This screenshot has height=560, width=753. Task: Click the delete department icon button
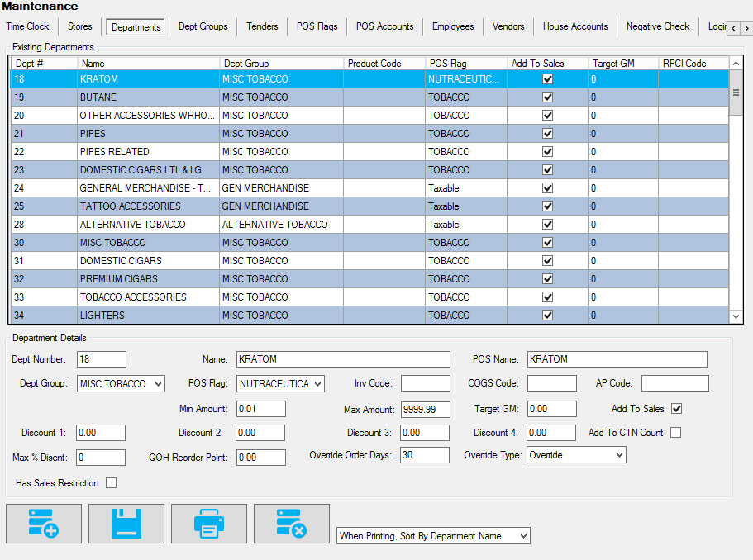click(x=292, y=524)
